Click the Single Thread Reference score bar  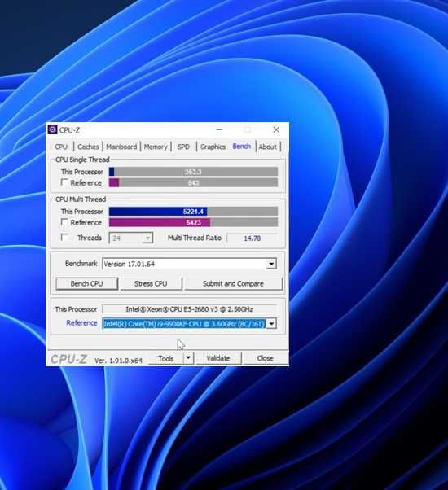(193, 183)
